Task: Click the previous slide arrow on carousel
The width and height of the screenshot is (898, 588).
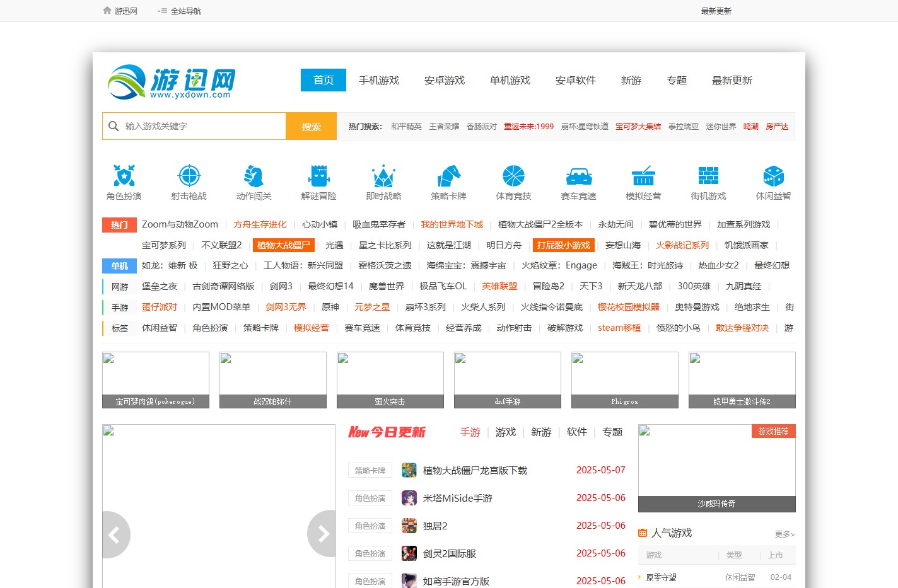Action: [x=115, y=534]
